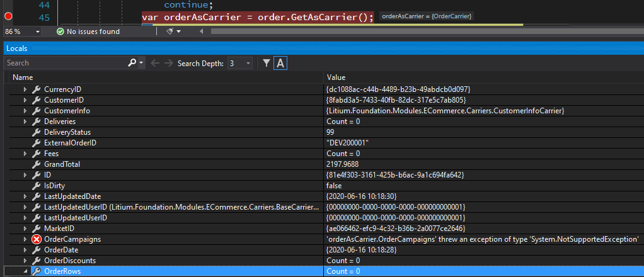Click the orderAsCarrier = {OrderCarrier} data tip
The height and width of the screenshot is (277, 644).
tap(427, 16)
